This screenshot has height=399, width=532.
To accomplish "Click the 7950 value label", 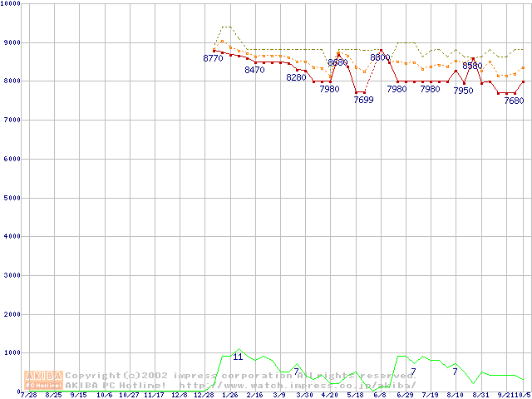I will pyautogui.click(x=463, y=91).
